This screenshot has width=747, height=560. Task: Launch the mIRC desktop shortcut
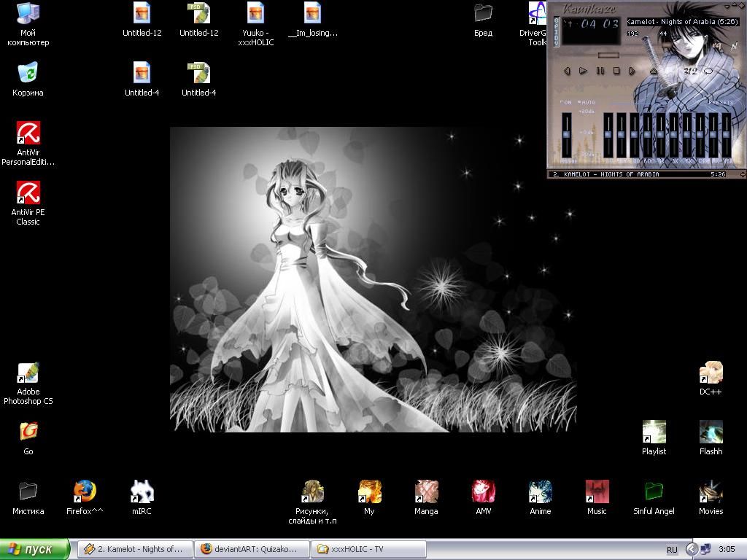click(142, 498)
